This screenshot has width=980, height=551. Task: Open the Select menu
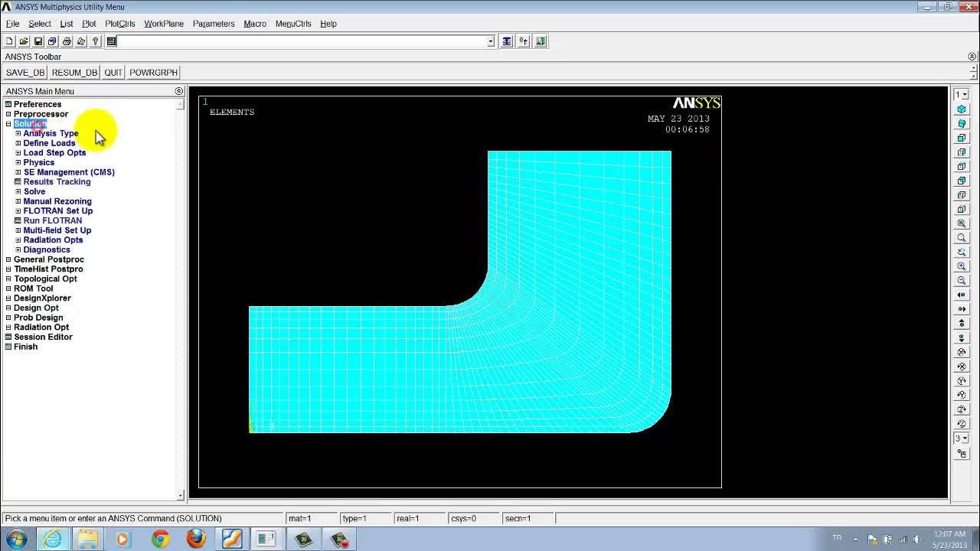tap(40, 24)
